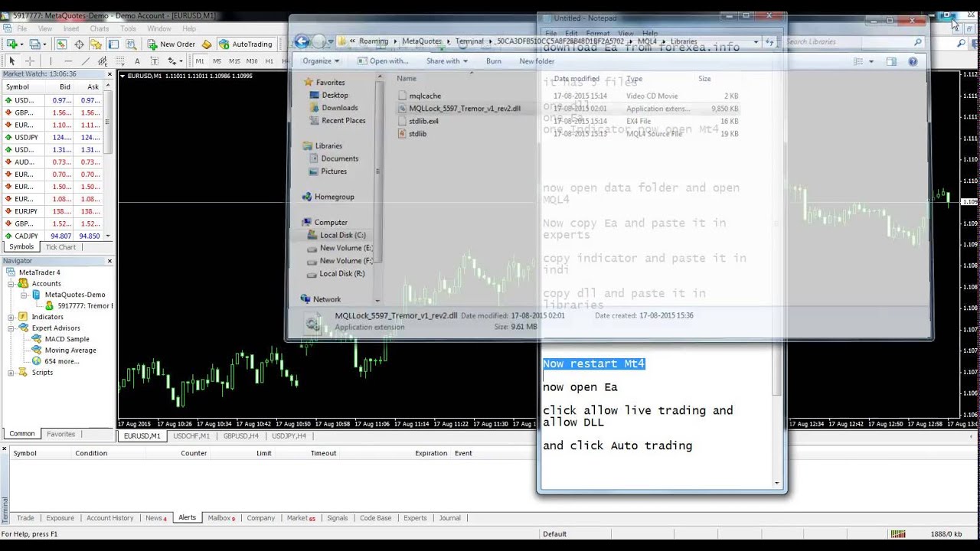Select MACD Sample expert advisor
The width and height of the screenshot is (980, 551).
(67, 339)
